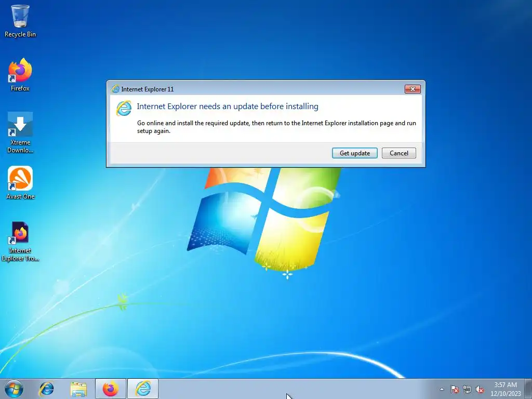Open the clock showing 3:57 AM
532x399 pixels.
click(x=506, y=385)
